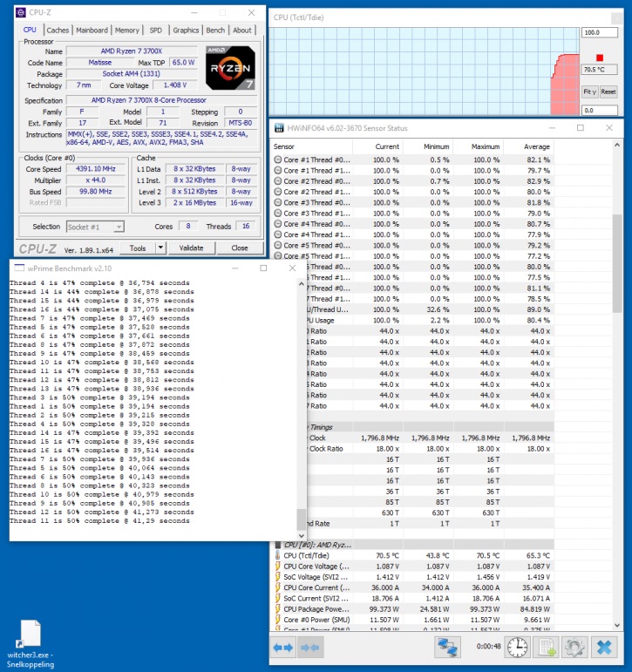The image size is (632, 672).
Task: Click HWiNFO scrollbar up arrow
Action: [616, 146]
